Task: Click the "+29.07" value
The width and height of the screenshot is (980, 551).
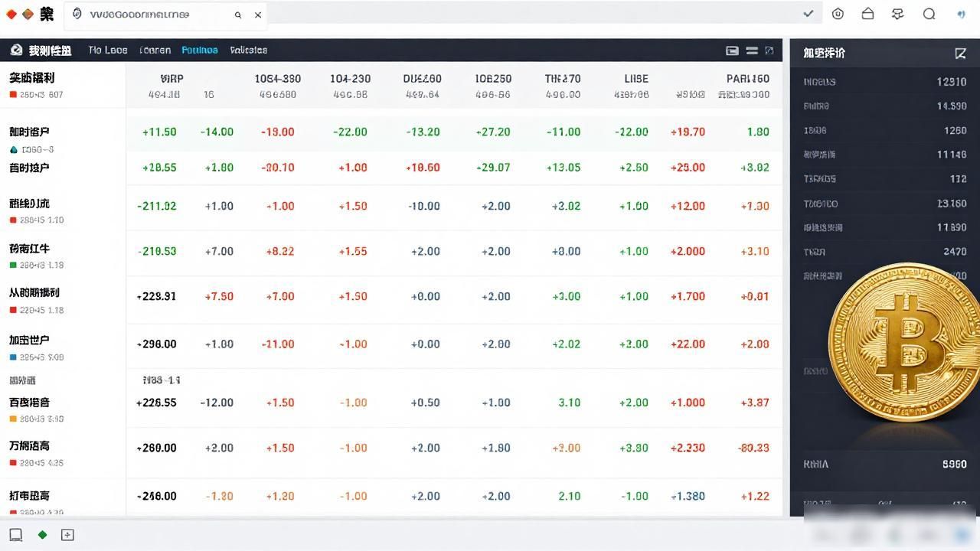Action: 493,167
